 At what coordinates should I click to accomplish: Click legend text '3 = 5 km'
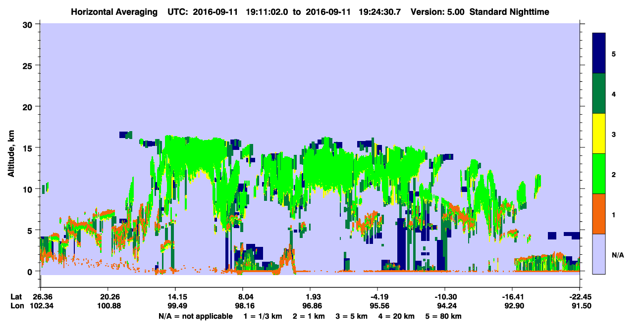(x=352, y=316)
